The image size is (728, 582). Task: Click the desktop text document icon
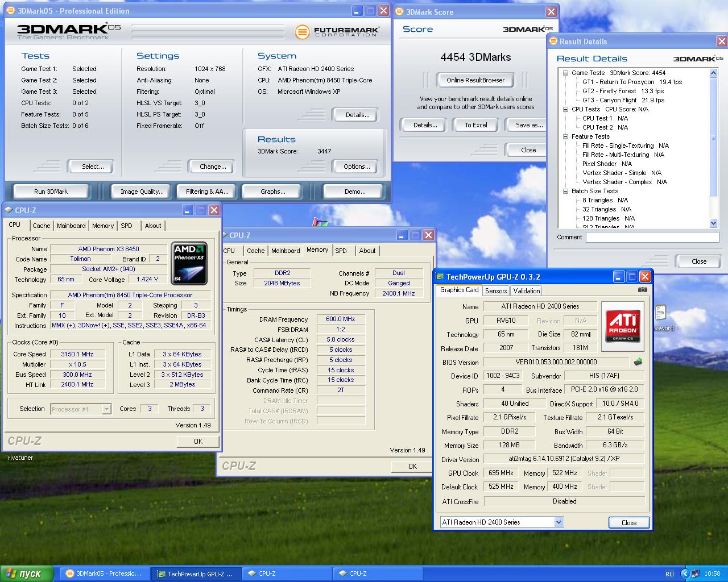click(661, 313)
